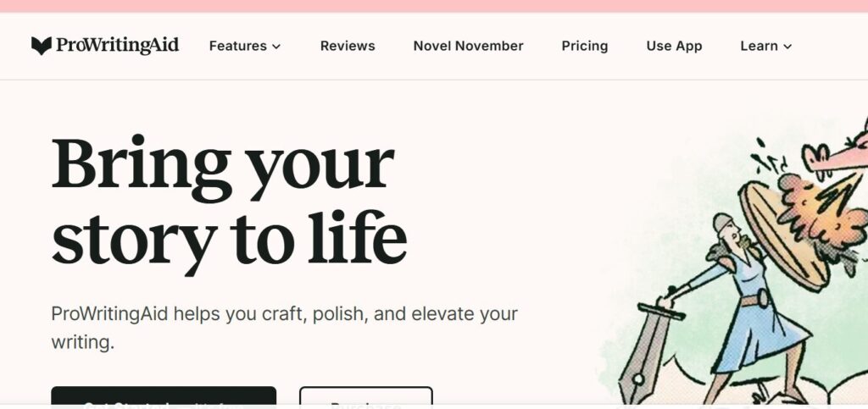Open the Novel November link
Viewport: 868px width, 409px height.
click(468, 46)
